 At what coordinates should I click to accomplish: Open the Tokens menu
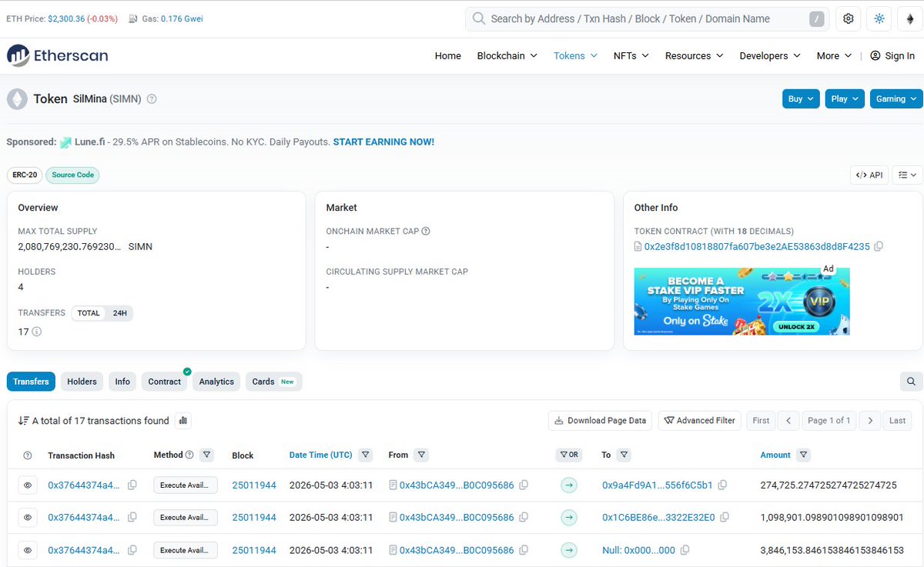[x=576, y=55]
